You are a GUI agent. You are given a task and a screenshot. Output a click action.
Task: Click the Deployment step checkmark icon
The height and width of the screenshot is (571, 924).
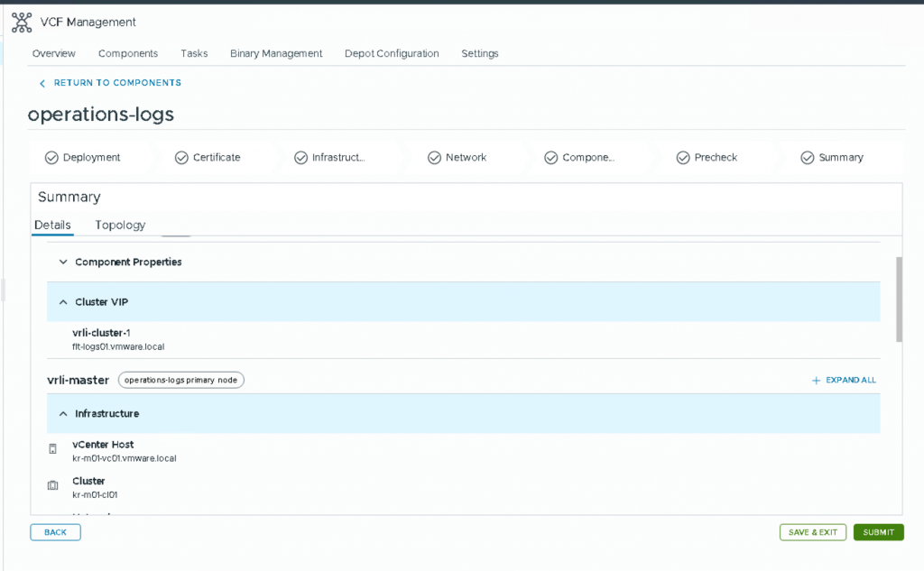pos(51,158)
